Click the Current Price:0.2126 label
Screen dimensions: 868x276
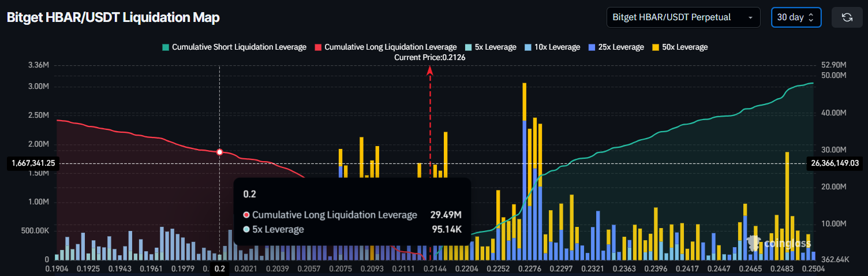pyautogui.click(x=430, y=58)
